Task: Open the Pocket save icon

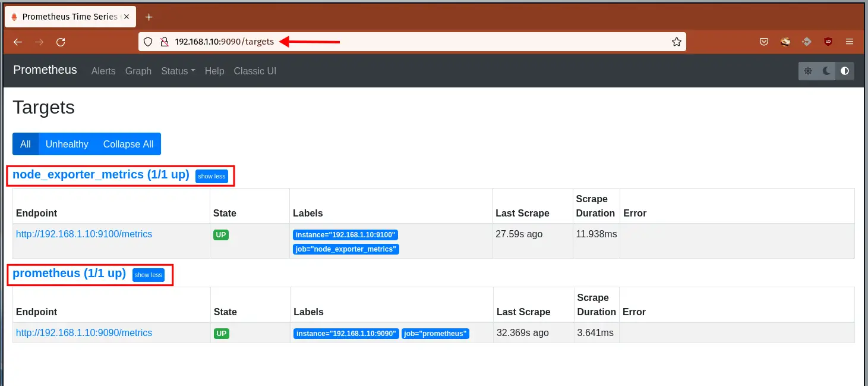Action: (x=764, y=42)
